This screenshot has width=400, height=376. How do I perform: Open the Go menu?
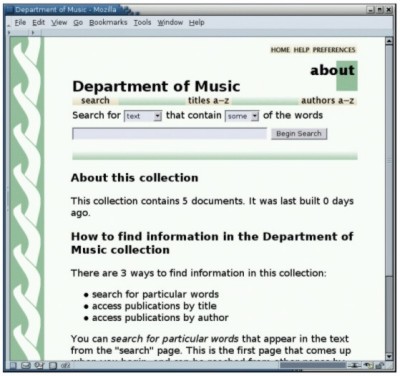78,22
